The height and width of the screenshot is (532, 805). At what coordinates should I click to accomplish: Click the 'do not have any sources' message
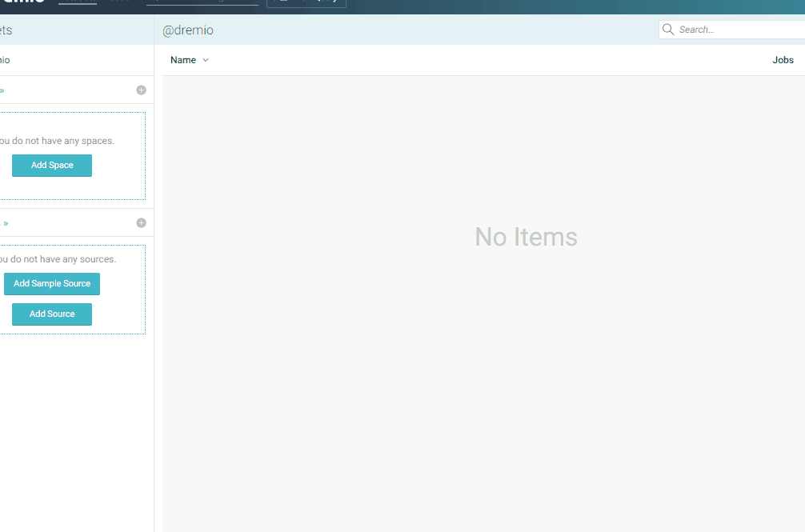pyautogui.click(x=58, y=259)
